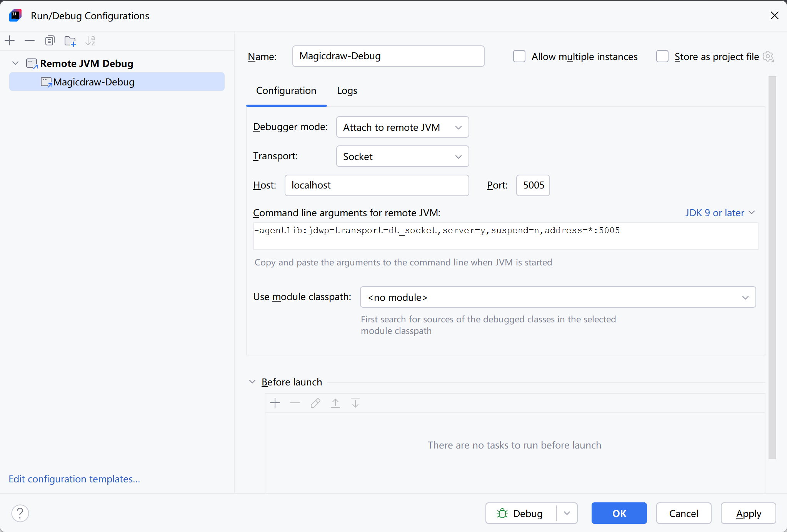Click the Copy Configuration icon

pyautogui.click(x=50, y=40)
